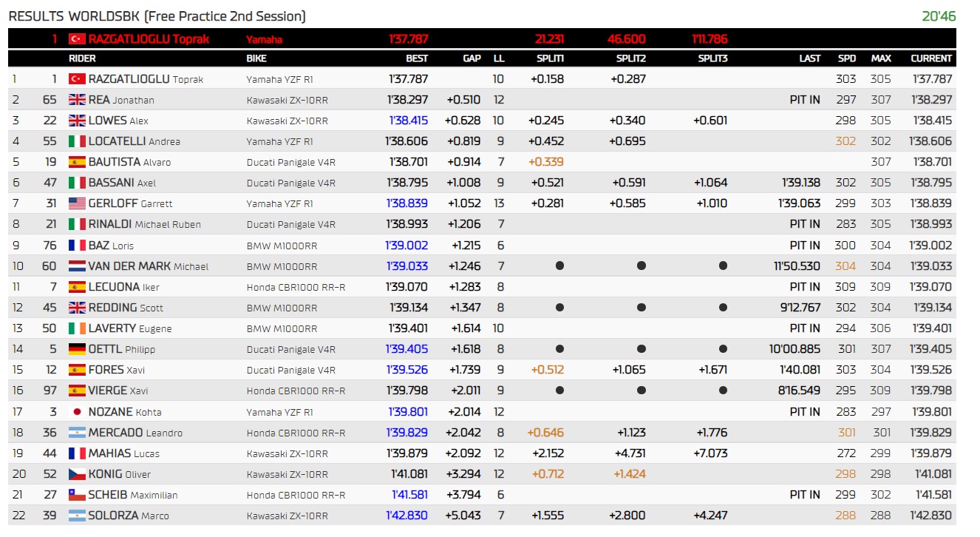
Task: Click the Turkish flag in the red leader banner
Action: pos(77,39)
